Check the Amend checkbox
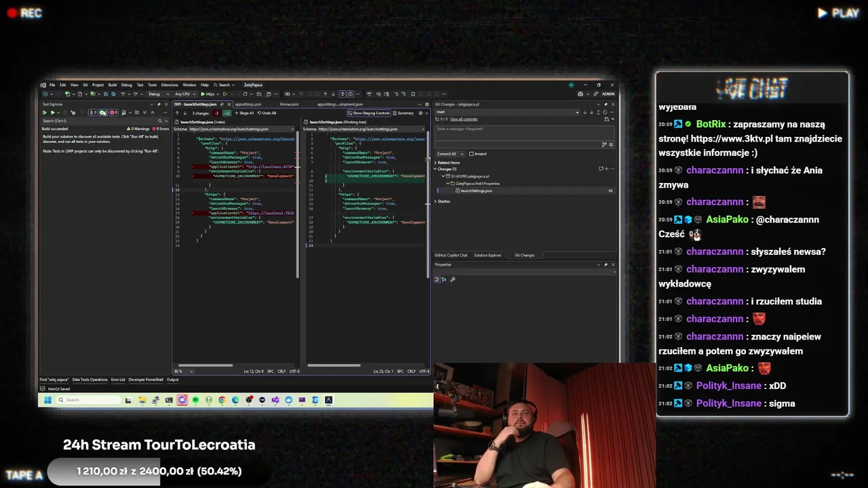 point(471,154)
